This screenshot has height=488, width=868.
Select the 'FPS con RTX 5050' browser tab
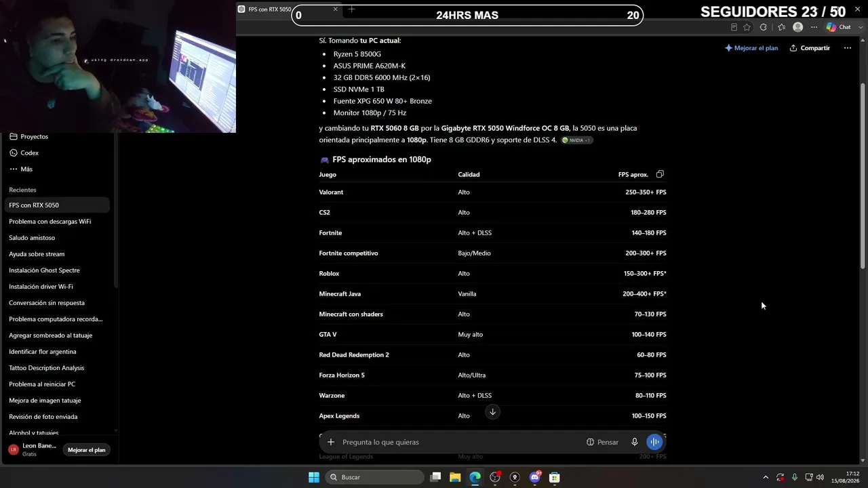[289, 9]
